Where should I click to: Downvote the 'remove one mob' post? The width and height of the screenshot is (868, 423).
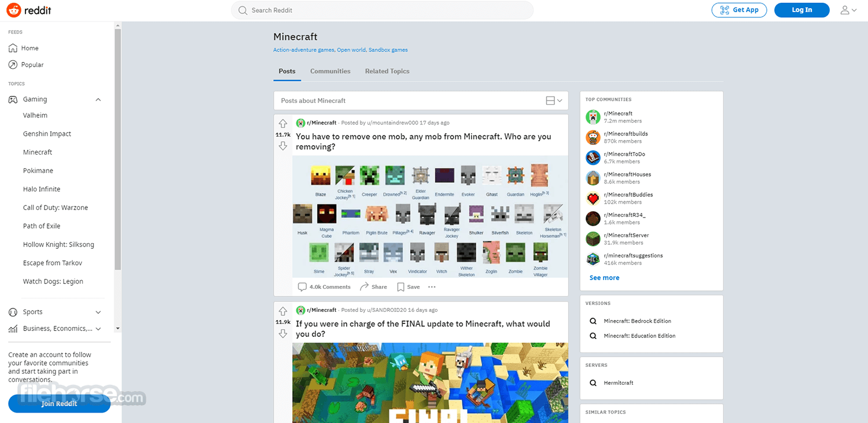pos(283,146)
